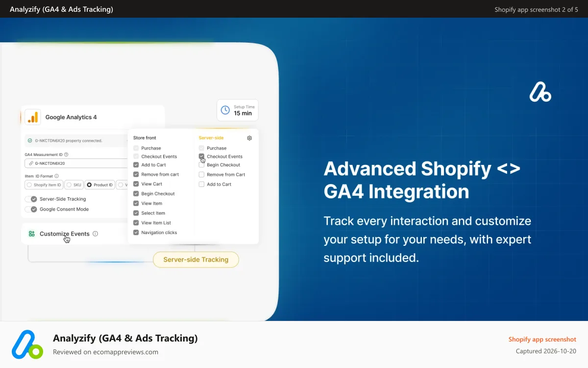Click the yellow Server-side Tracking pill
The image size is (588, 368).
196,260
